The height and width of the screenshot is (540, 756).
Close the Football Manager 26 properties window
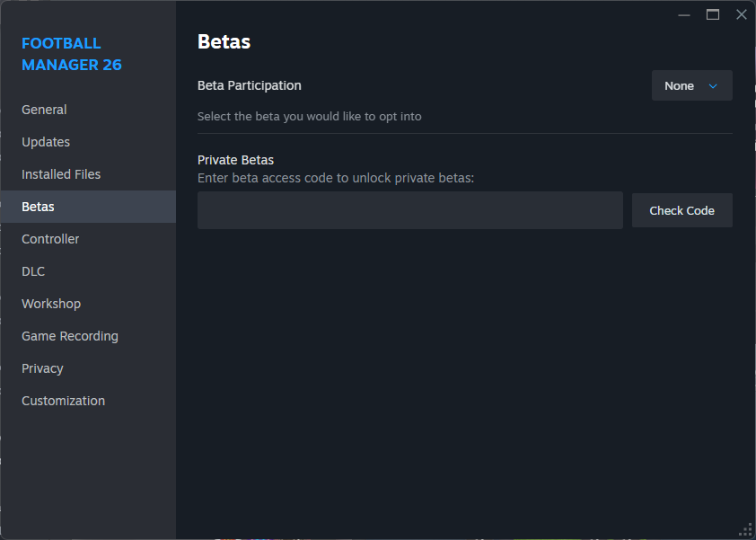pyautogui.click(x=741, y=14)
